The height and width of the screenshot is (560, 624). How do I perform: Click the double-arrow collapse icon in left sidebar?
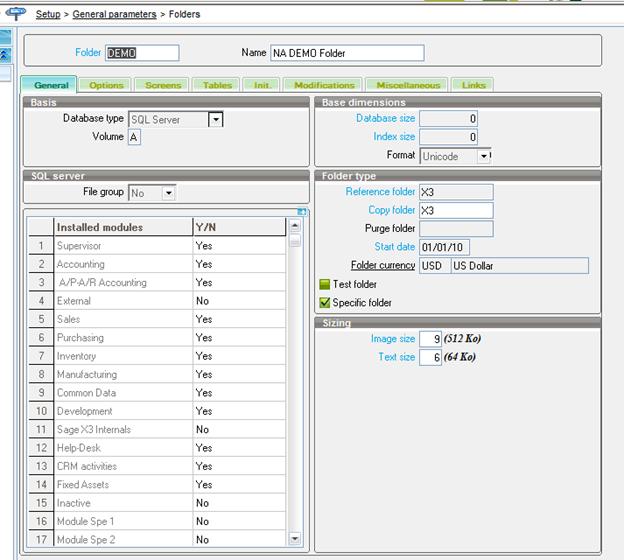(x=5, y=55)
